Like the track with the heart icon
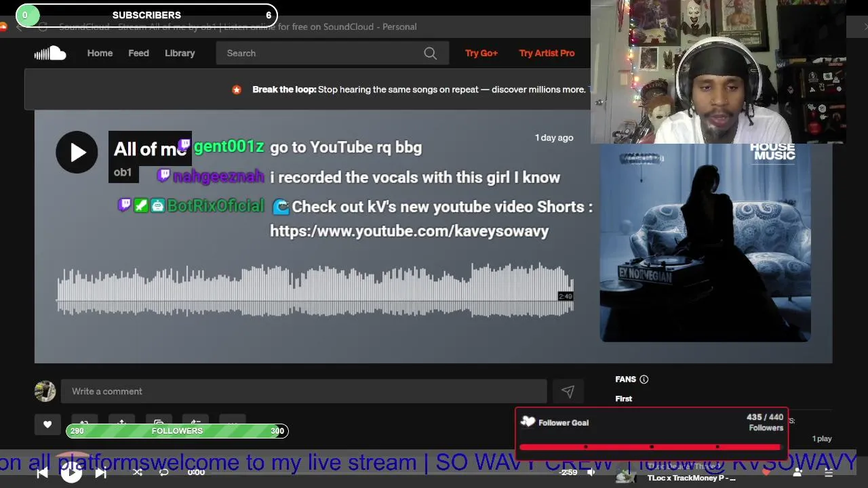 (47, 424)
